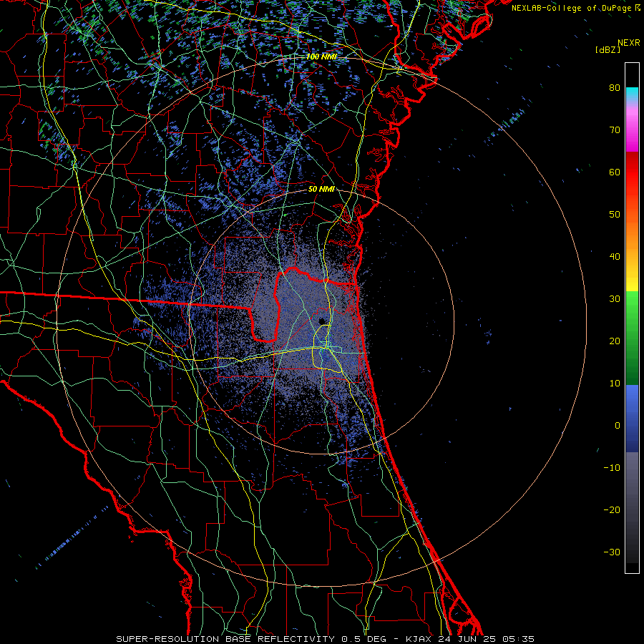Click the -20 value on the dBZ scale
The image size is (644, 644).
click(x=612, y=509)
